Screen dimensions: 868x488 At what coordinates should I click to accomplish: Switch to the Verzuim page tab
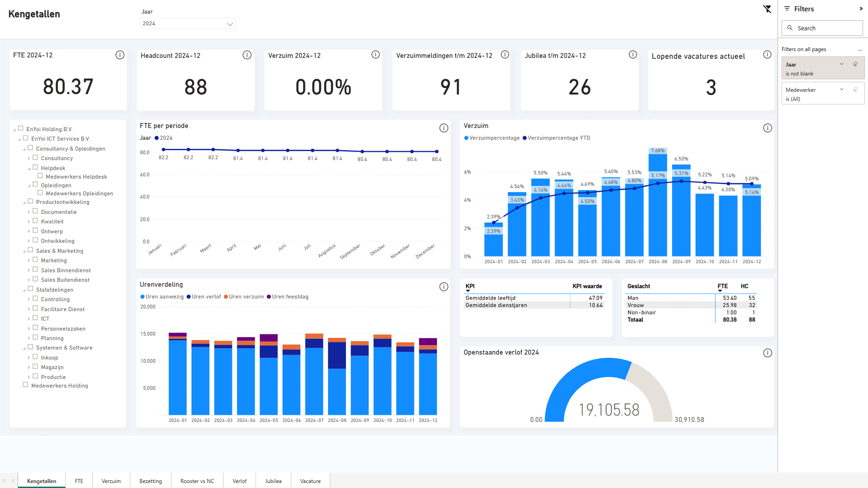[111, 481]
